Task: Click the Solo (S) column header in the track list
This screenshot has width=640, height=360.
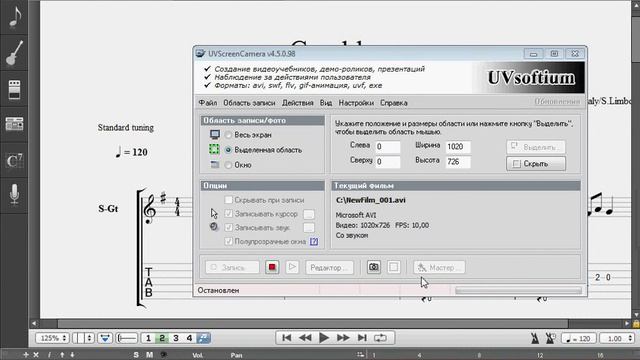Action: (136, 355)
